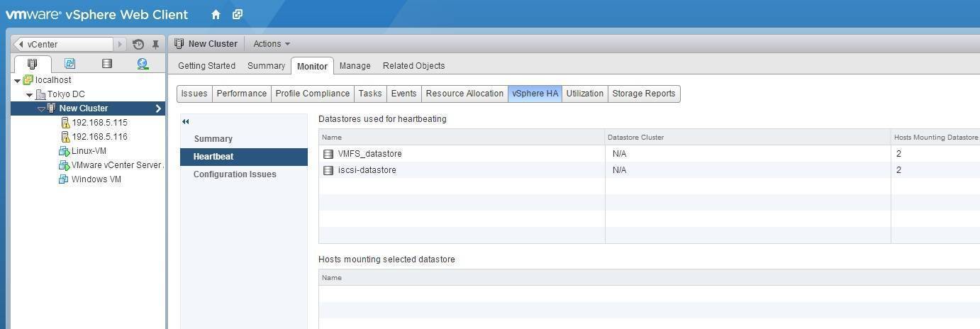980x329 pixels.
Task: Select Windows VM in the inventory tree
Action: (96, 179)
